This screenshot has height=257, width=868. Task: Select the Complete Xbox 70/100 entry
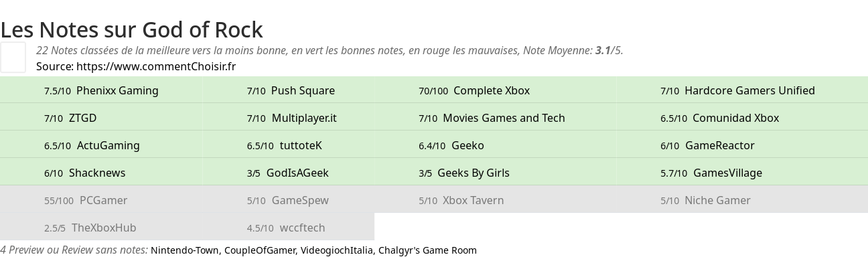click(474, 90)
